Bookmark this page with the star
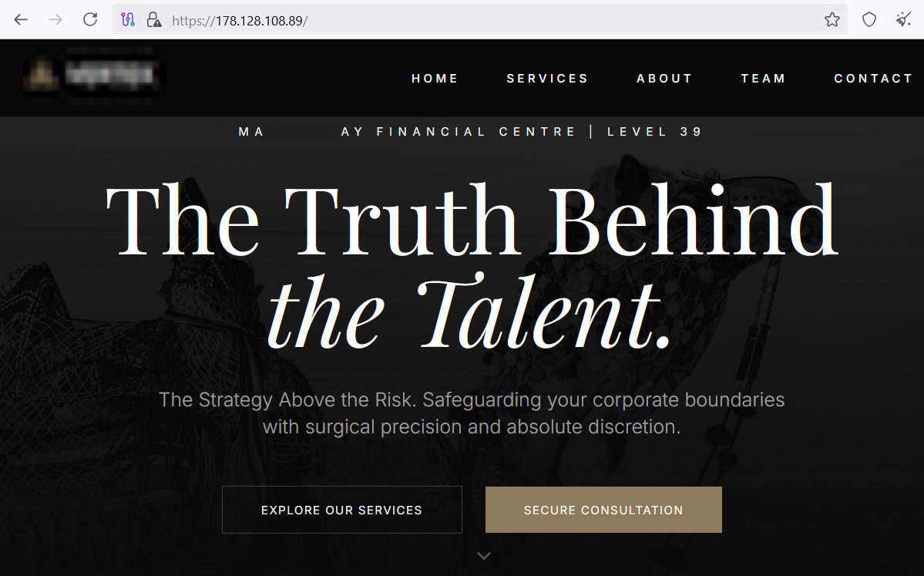The width and height of the screenshot is (924, 576). click(x=832, y=20)
